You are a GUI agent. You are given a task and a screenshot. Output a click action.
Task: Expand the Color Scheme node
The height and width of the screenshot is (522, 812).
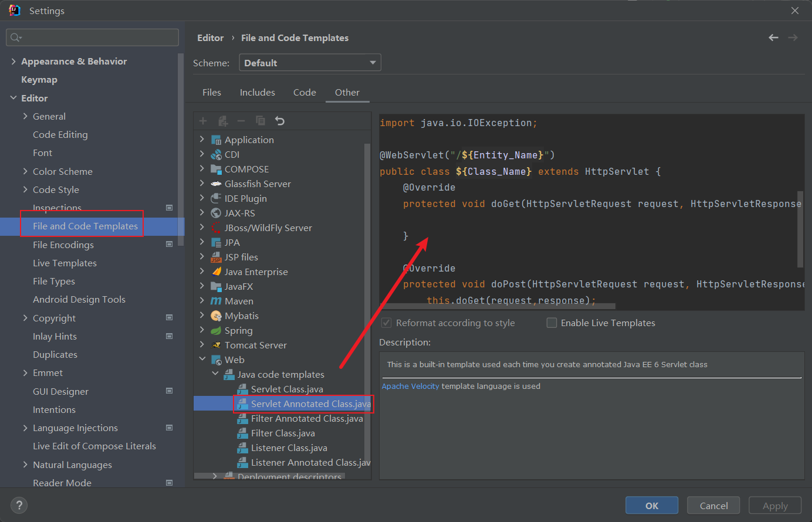coord(25,171)
